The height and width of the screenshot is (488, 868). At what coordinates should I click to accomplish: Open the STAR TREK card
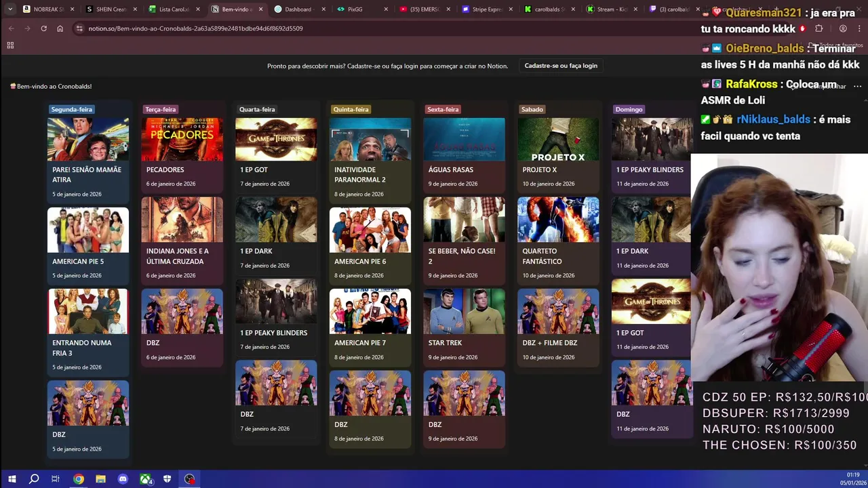pos(464,327)
